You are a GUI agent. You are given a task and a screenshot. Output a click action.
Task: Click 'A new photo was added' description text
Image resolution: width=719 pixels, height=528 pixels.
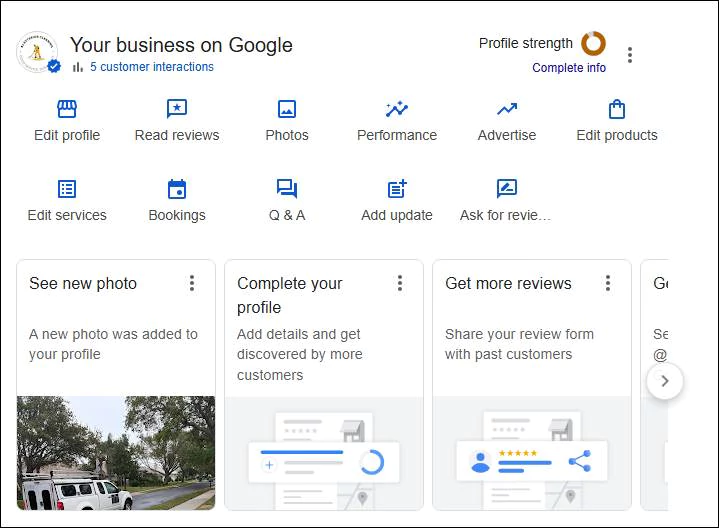click(113, 344)
